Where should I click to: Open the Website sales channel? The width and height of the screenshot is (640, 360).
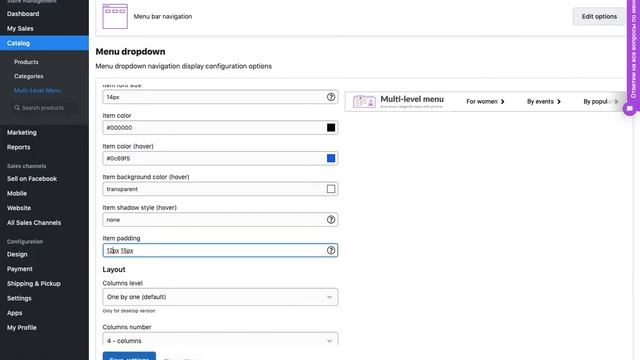19,208
